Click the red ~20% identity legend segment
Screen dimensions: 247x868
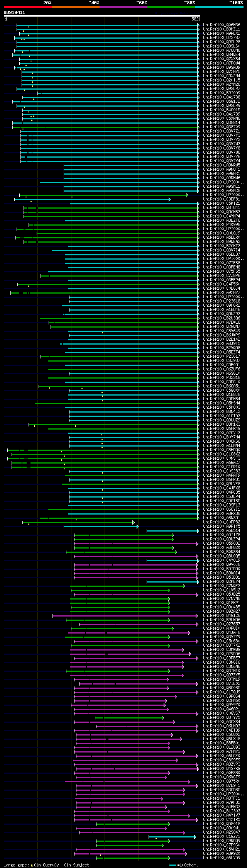(27, 7)
